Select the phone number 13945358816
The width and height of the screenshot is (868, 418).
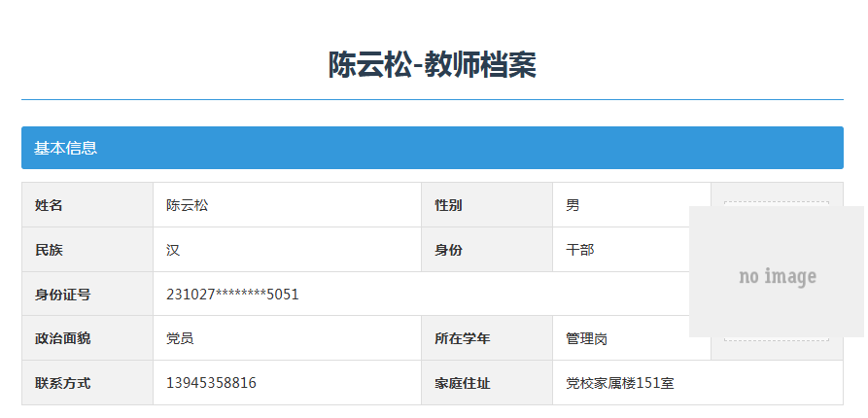point(211,383)
